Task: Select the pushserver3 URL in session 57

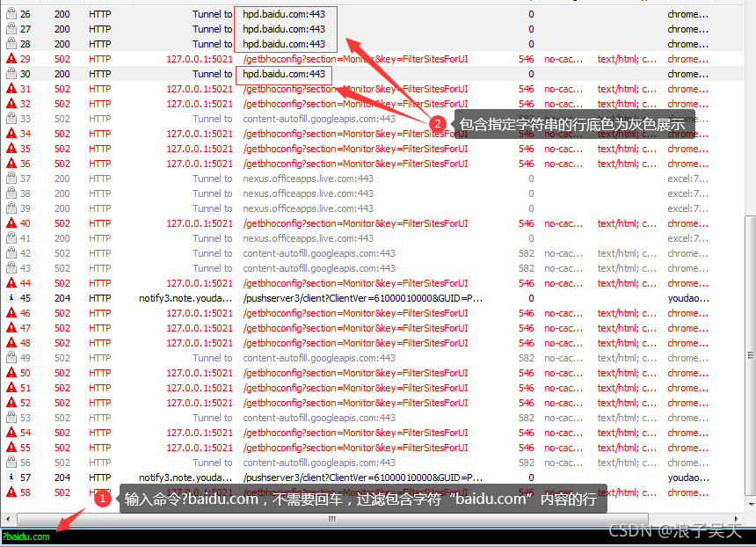Action: pos(362,478)
